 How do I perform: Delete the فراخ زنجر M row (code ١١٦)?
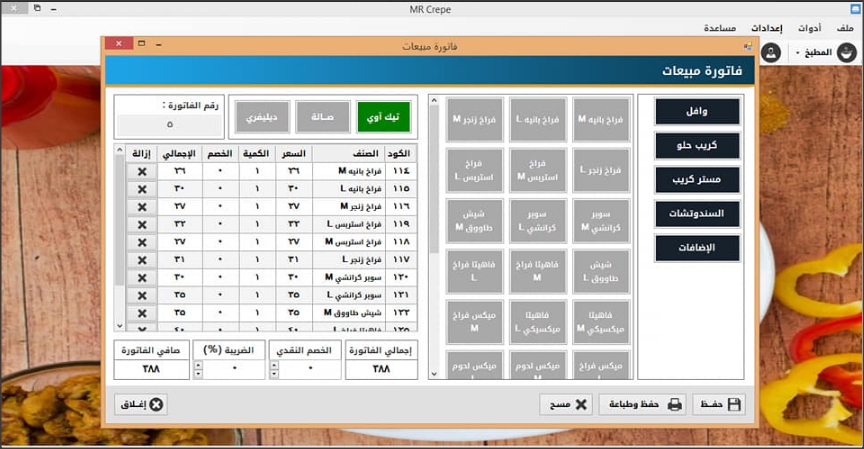point(141,206)
